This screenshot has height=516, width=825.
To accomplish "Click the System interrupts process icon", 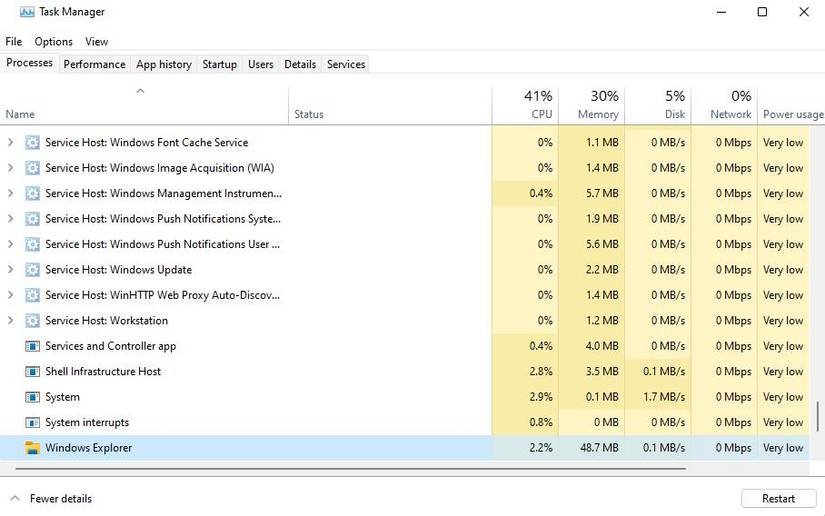I will (32, 423).
